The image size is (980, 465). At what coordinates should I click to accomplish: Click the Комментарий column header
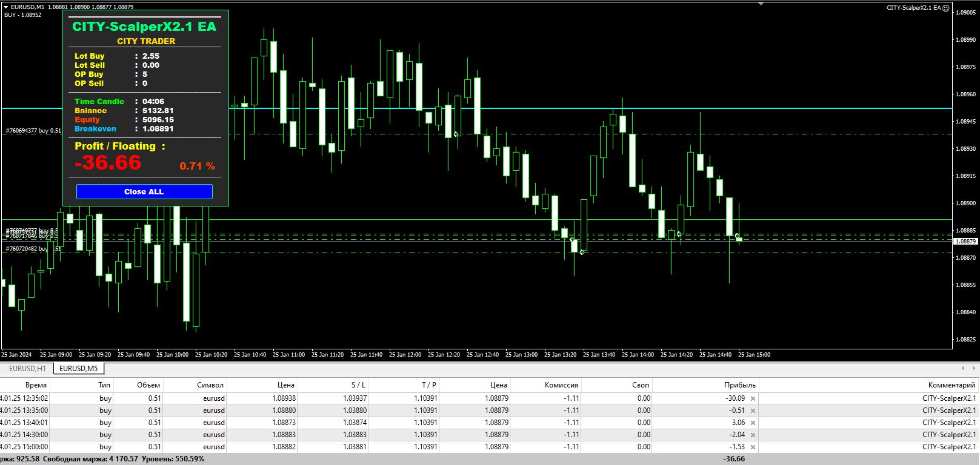952,385
